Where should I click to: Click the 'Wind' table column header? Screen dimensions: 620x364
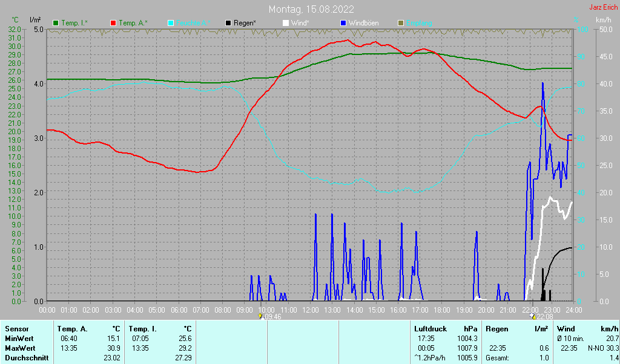[566, 329]
